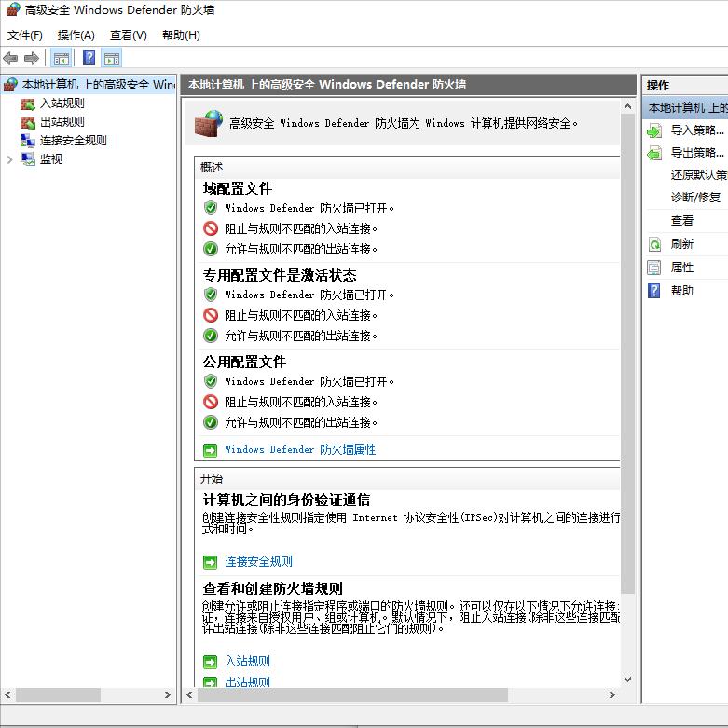
Task: Open the 连接安全规则 link in the 开始 section
Action: pyautogui.click(x=258, y=562)
